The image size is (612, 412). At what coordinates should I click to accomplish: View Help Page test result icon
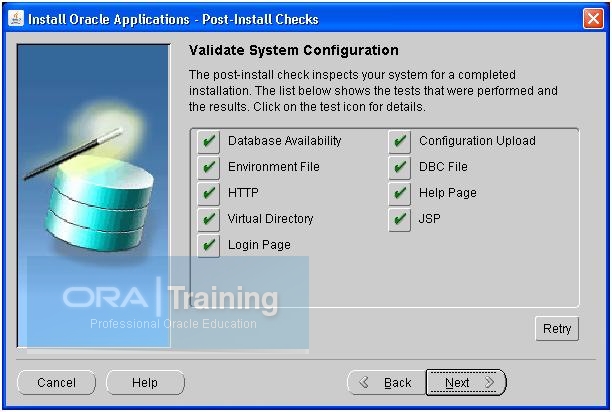[400, 194]
